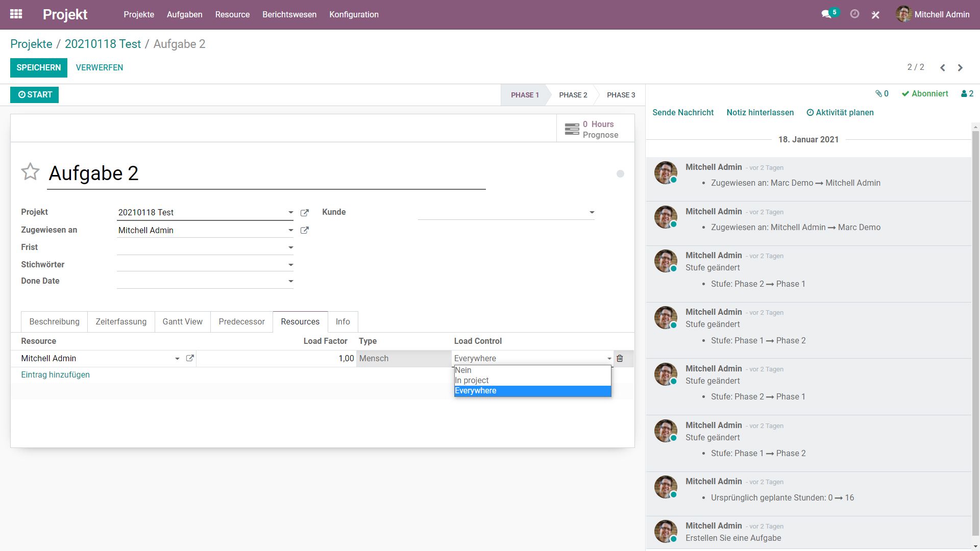Screen dimensions: 980x551
Task: Open external link for Mitchell Admin resource
Action: 190,359
